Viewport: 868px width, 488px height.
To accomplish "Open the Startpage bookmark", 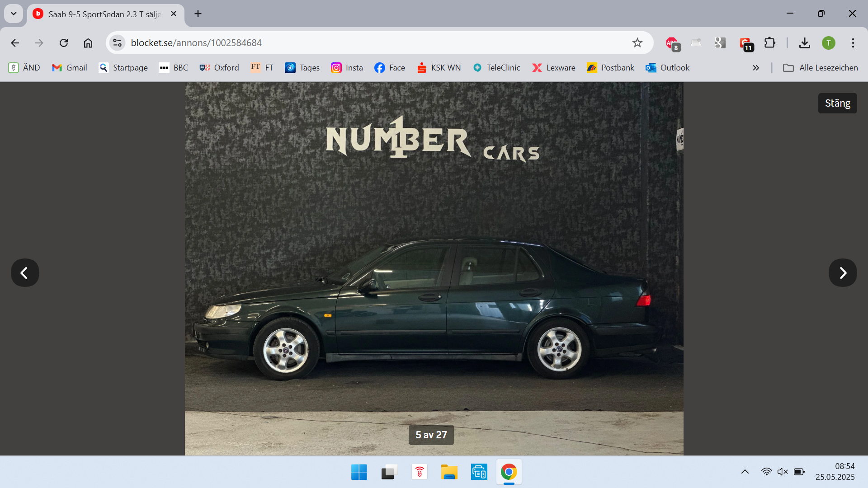I will (123, 68).
